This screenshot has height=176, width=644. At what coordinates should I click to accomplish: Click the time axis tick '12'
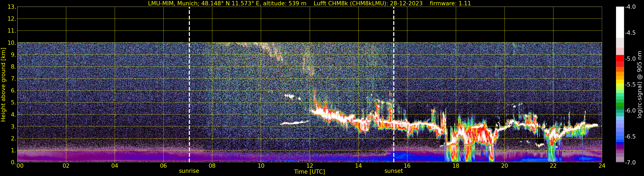(x=310, y=166)
